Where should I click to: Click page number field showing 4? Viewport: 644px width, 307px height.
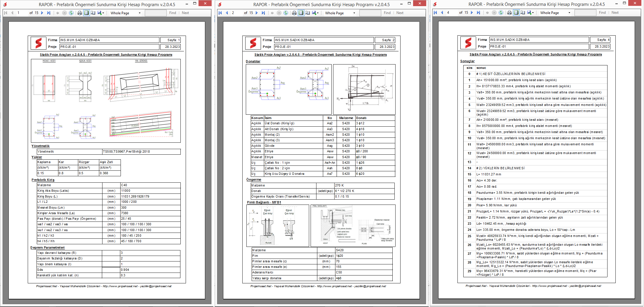(452, 13)
